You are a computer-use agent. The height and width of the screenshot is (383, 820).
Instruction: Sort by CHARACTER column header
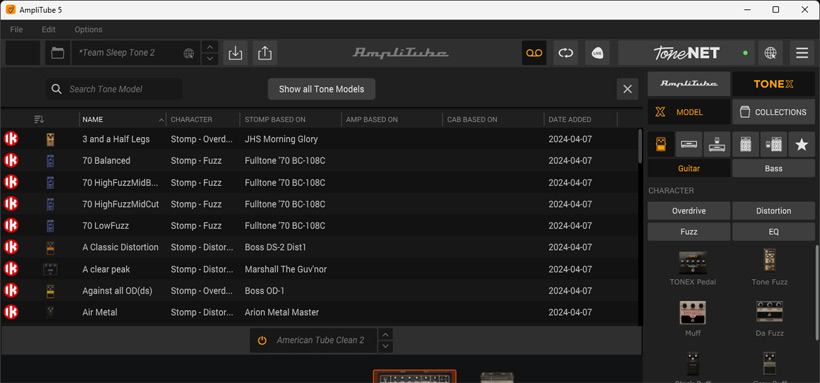203,119
